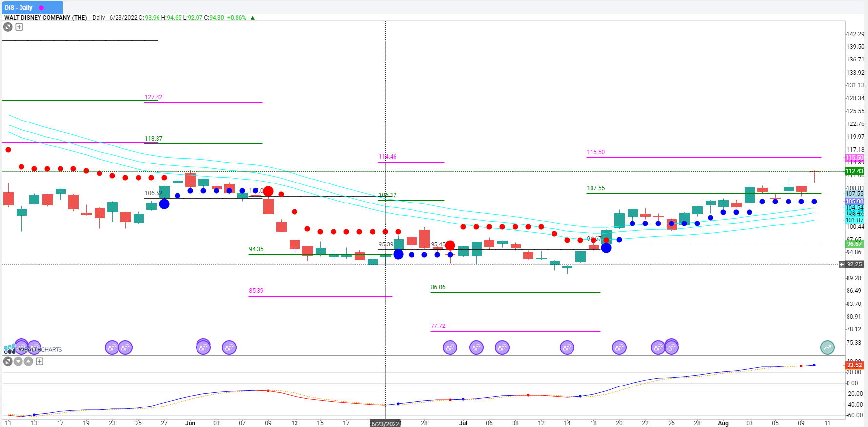Select gray 92.25 crosshair price tag
Viewport: 868px width, 427px height.
click(x=854, y=264)
